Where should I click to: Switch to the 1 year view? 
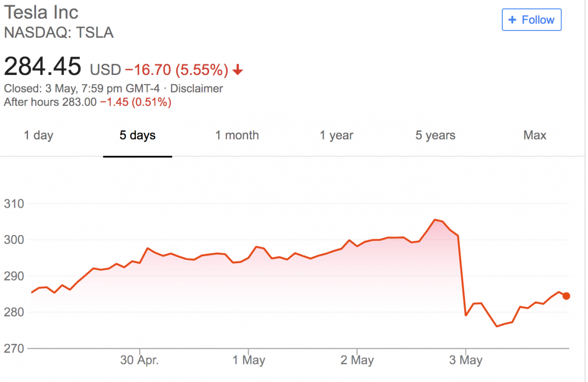tap(337, 136)
